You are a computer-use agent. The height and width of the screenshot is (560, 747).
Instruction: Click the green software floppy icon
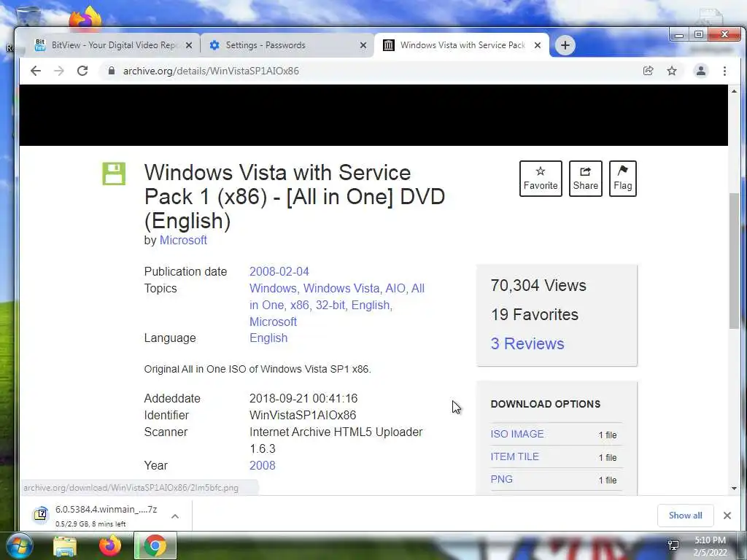coord(114,174)
